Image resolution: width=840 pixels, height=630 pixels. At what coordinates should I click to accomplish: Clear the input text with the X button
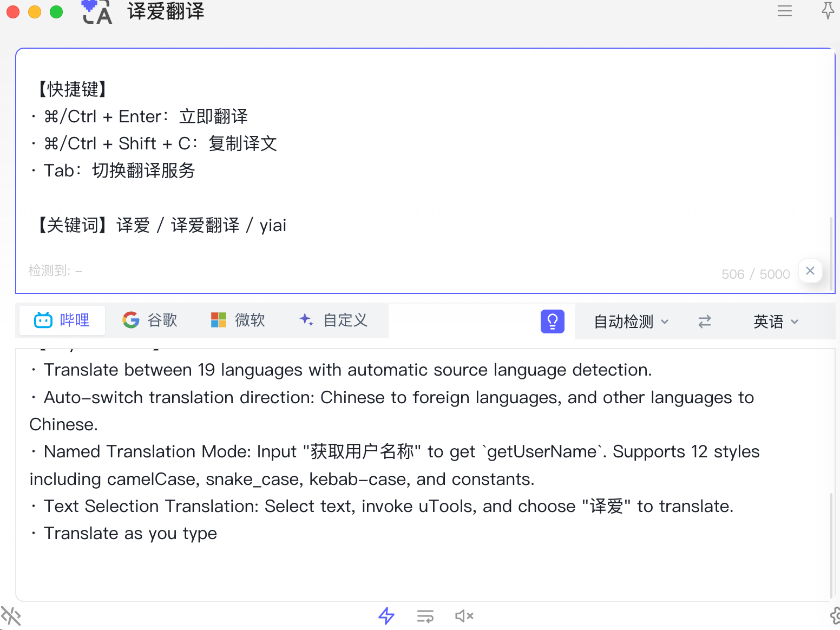810,271
